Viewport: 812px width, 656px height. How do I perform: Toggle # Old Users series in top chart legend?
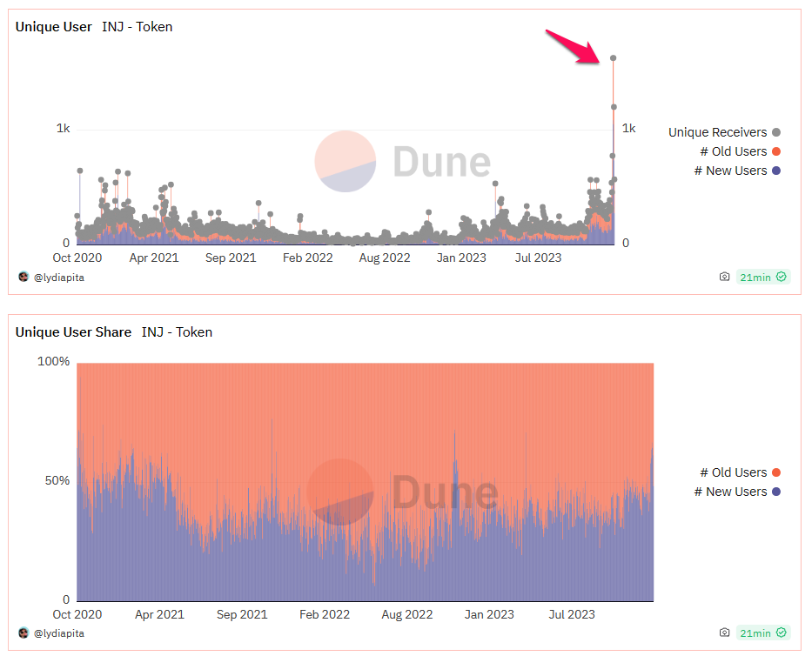click(740, 151)
